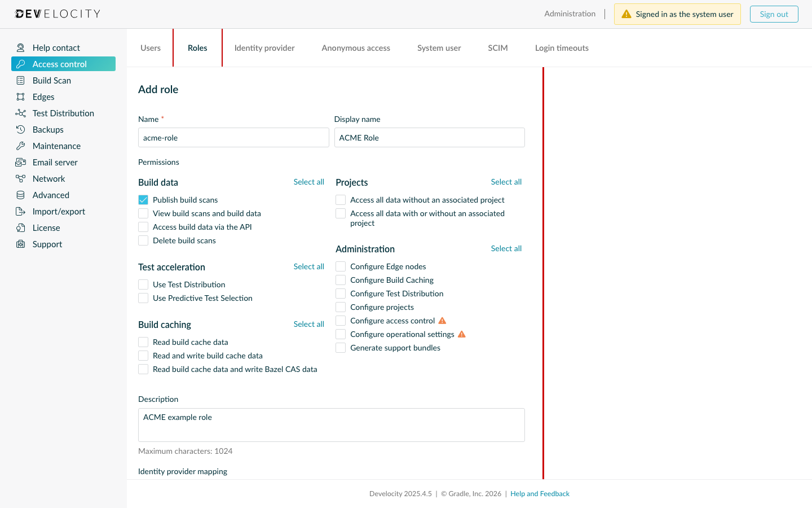The width and height of the screenshot is (812, 508).
Task: Select the Email server sidebar icon
Action: tap(20, 162)
